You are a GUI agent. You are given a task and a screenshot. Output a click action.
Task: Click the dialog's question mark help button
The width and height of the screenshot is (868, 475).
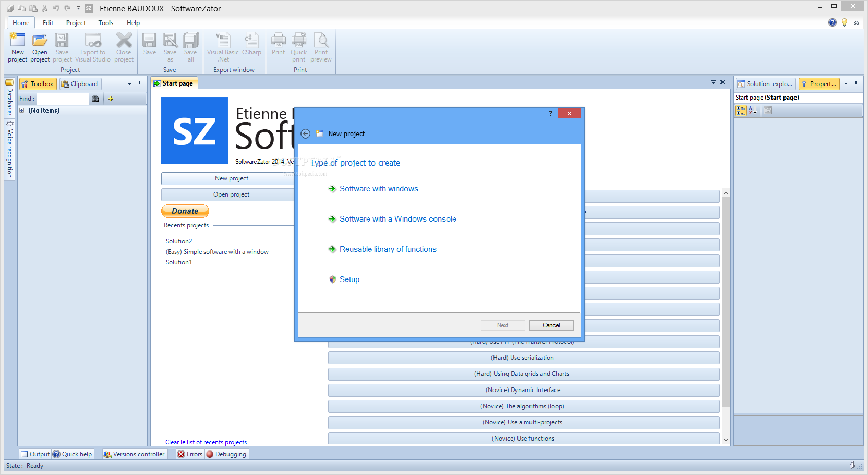(550, 113)
